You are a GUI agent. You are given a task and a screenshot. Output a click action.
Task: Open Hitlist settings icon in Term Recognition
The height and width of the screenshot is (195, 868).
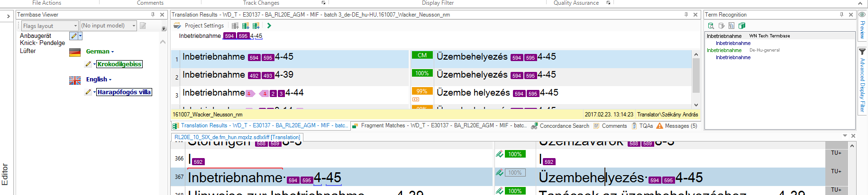tap(731, 26)
